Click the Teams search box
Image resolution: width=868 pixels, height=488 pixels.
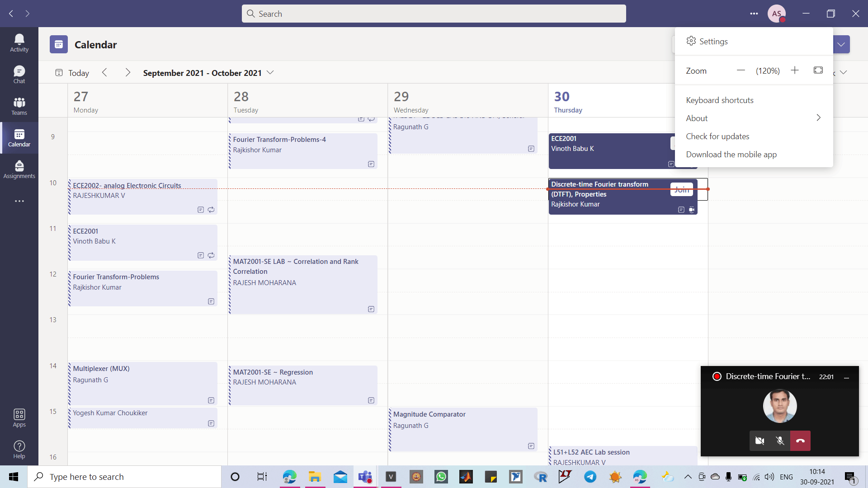coord(434,14)
